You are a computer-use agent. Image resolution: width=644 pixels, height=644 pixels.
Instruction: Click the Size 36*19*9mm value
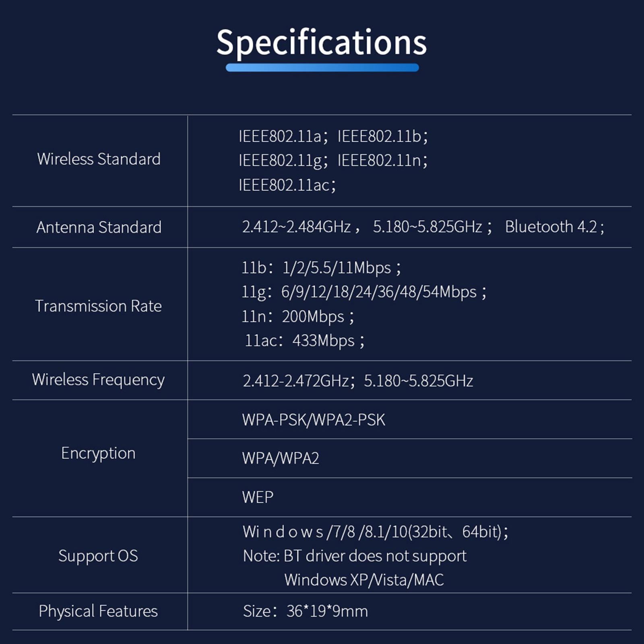coord(305,611)
